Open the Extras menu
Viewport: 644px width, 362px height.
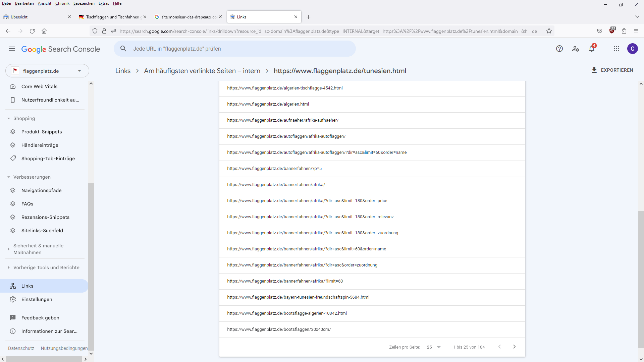point(104,3)
